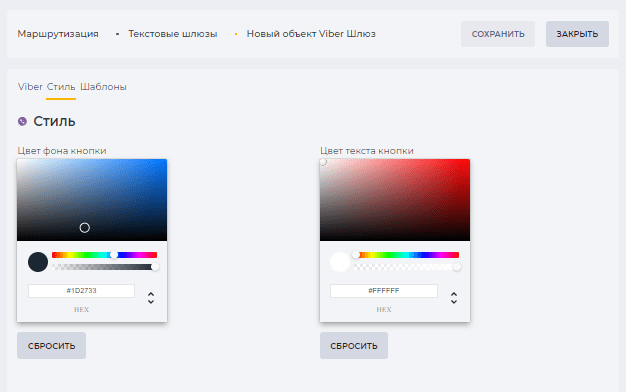Click the #FFFFFF hex input field
This screenshot has width=626, height=392.
click(x=384, y=291)
